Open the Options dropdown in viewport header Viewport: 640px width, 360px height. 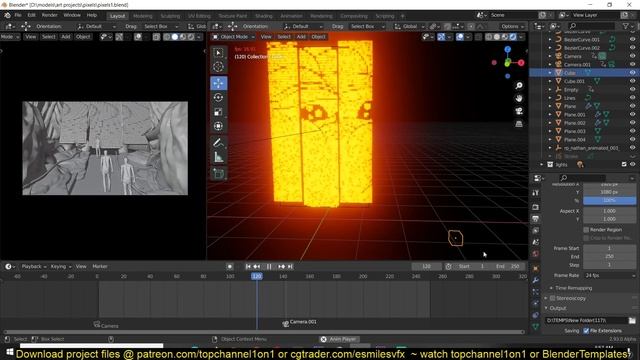512,26
